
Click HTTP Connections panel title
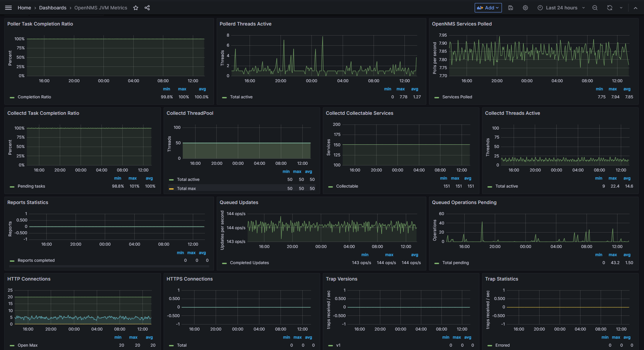pos(29,279)
